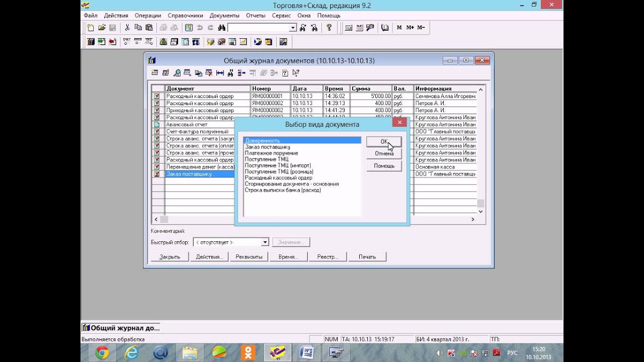Open the Отчеты menu
The image size is (644, 362).
click(x=256, y=16)
